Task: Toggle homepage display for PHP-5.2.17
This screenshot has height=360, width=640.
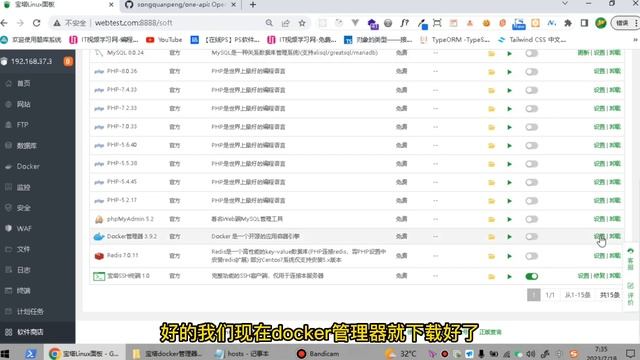Action: coord(531,201)
